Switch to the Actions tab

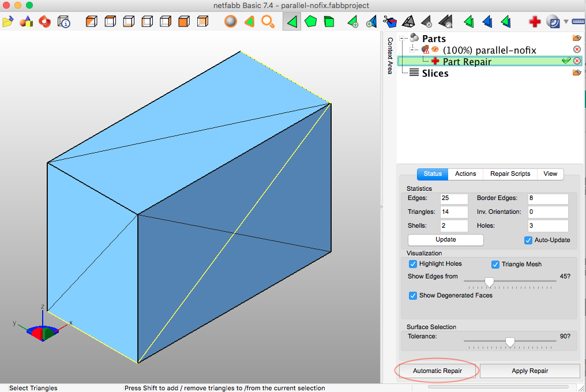coord(465,174)
